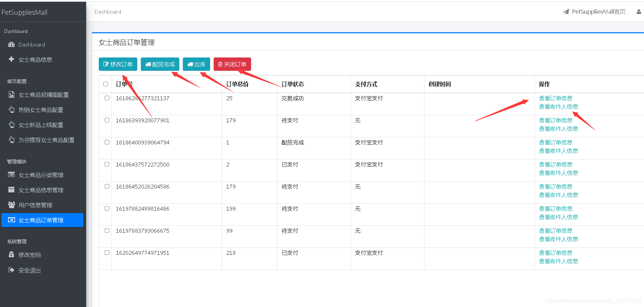This screenshot has width=644, height=307.
Task: View 查看收件人信息 for order 16186452026204586
Action: point(559,195)
